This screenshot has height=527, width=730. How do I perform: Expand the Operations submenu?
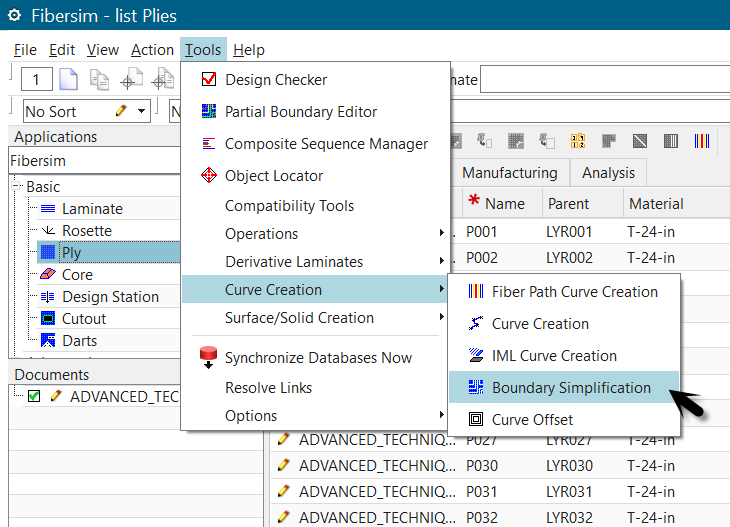coord(261,234)
